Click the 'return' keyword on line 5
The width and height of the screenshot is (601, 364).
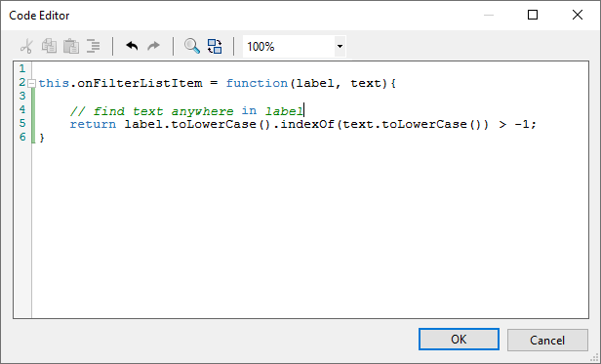[93, 124]
